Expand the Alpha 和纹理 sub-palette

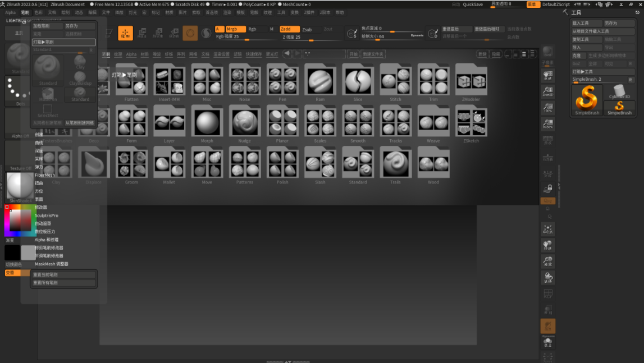47,240
